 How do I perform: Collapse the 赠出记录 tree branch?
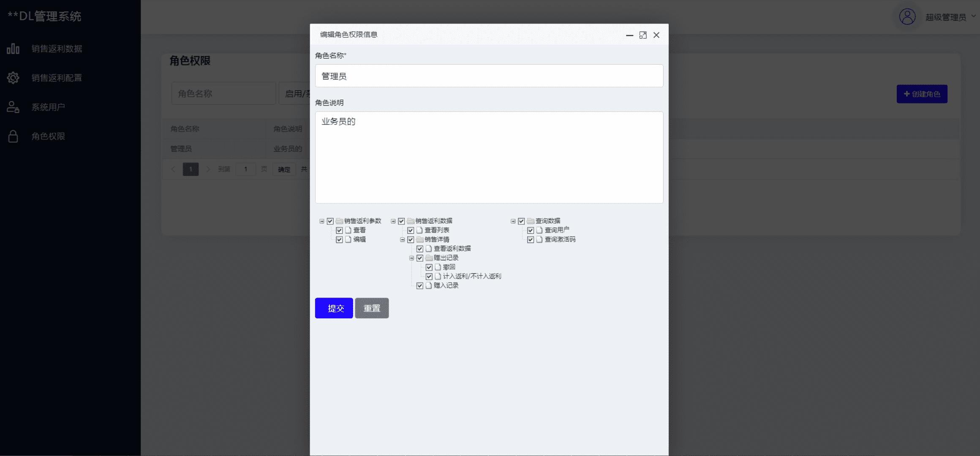coord(412,258)
